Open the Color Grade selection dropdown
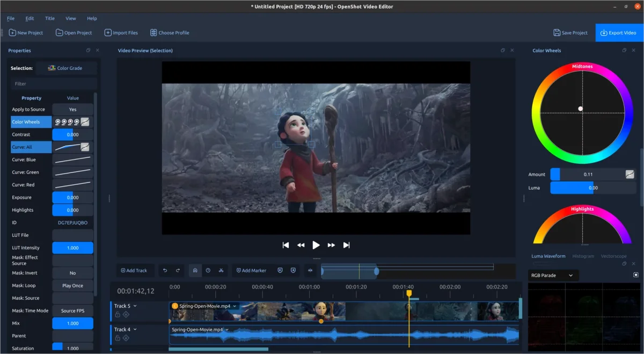 point(67,68)
